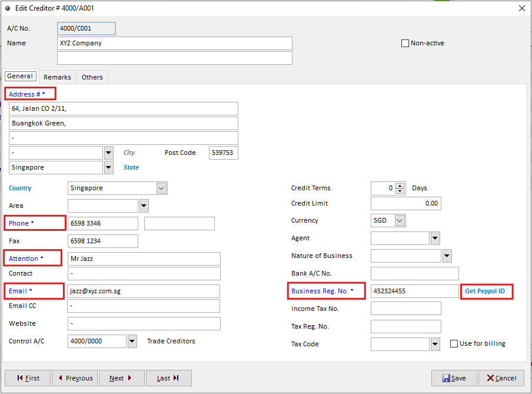Click address line 64, Jalan CO 2/11
The width and height of the screenshot is (532, 394).
pyautogui.click(x=124, y=109)
